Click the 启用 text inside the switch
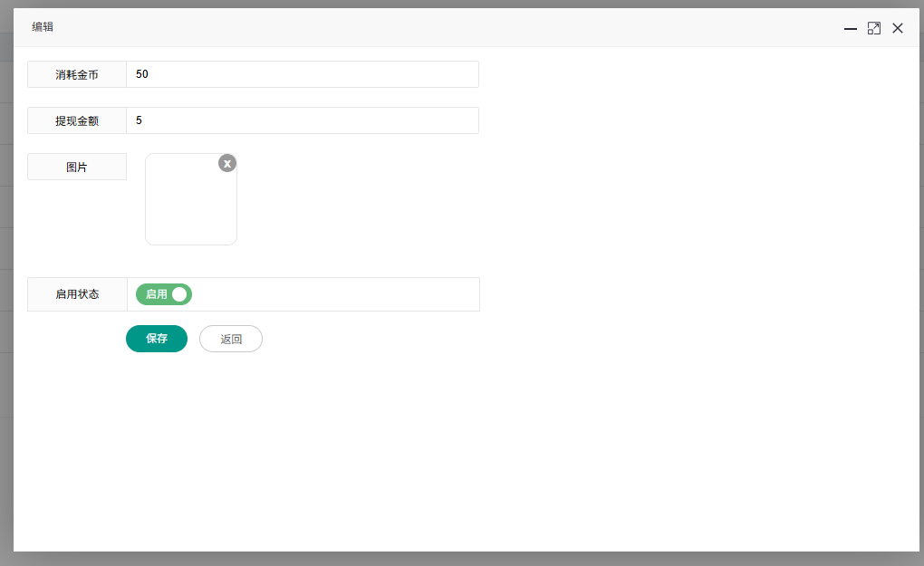The width and height of the screenshot is (924, 566). pos(156,294)
